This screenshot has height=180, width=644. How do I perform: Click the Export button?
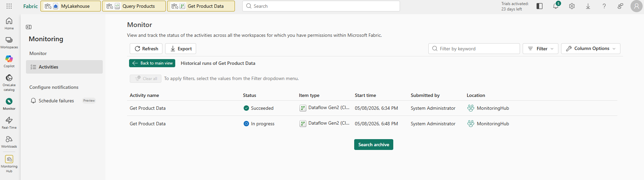pyautogui.click(x=181, y=49)
